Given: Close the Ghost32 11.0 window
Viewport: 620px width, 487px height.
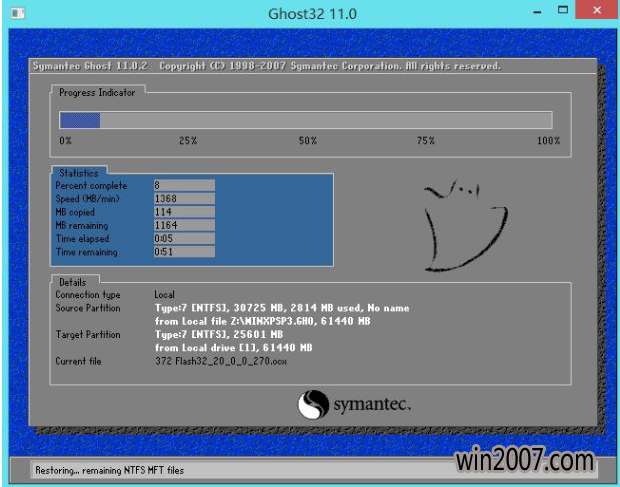Looking at the screenshot, I should pyautogui.click(x=597, y=10).
